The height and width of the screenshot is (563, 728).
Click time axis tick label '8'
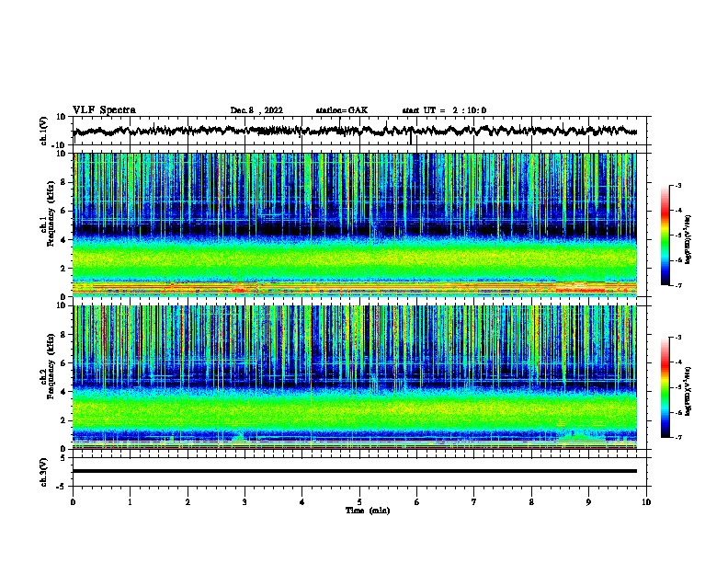(x=531, y=502)
